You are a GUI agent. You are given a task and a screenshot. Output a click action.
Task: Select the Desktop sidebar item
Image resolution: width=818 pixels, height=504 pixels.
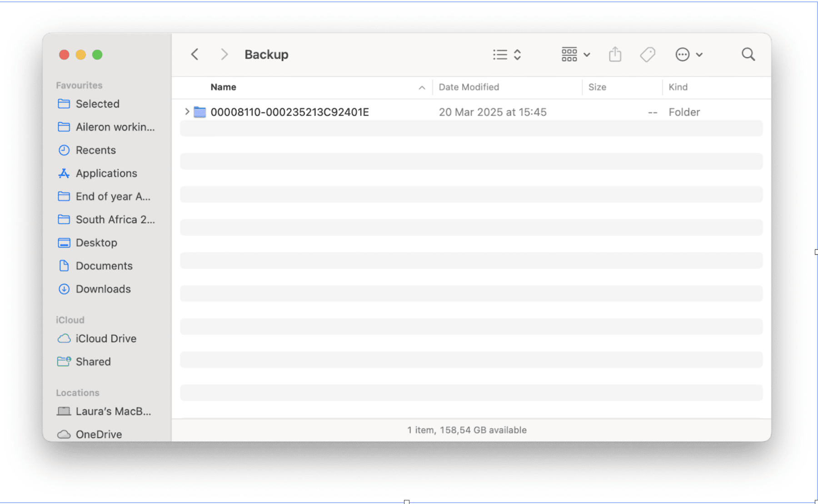[96, 243]
